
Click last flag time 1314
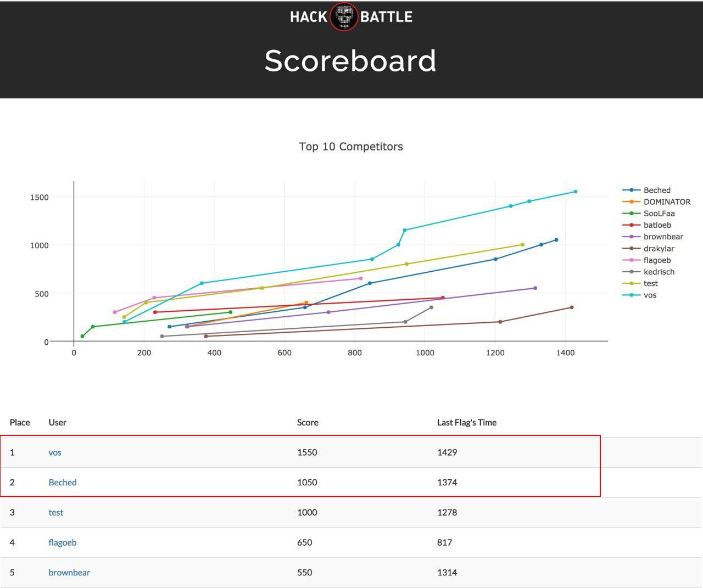(x=447, y=573)
